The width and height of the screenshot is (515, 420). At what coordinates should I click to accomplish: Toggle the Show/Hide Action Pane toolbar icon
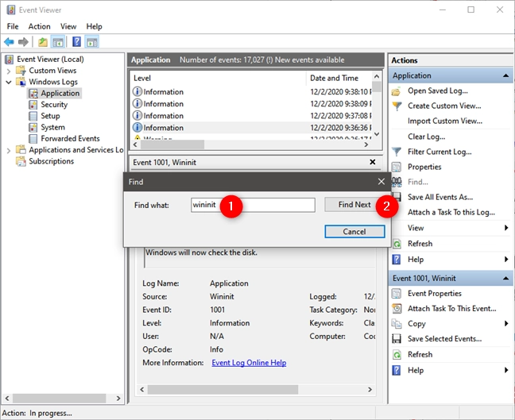tap(92, 42)
